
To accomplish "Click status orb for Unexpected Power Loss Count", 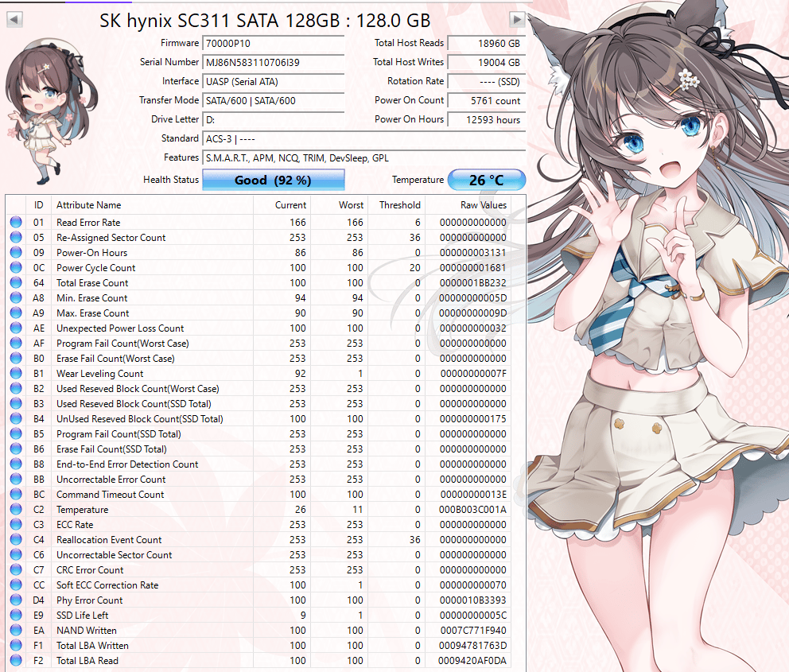I will (16, 328).
